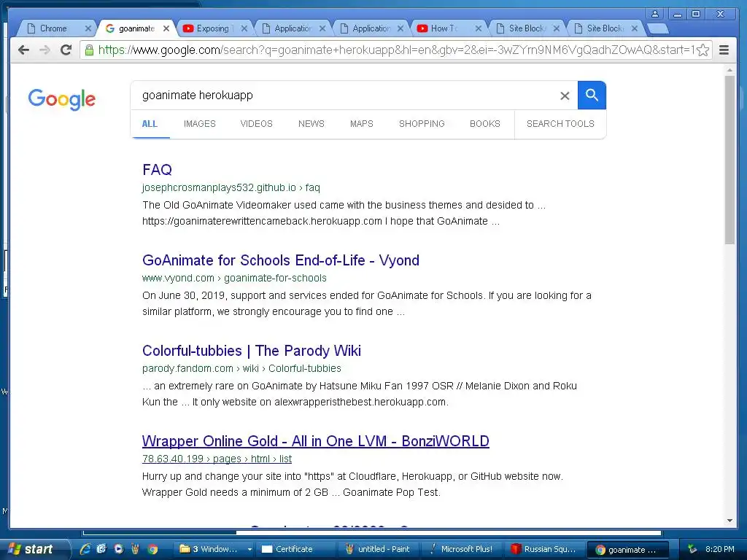Image resolution: width=747 pixels, height=560 pixels.
Task: Click the forward navigation arrow
Action: 44,50
